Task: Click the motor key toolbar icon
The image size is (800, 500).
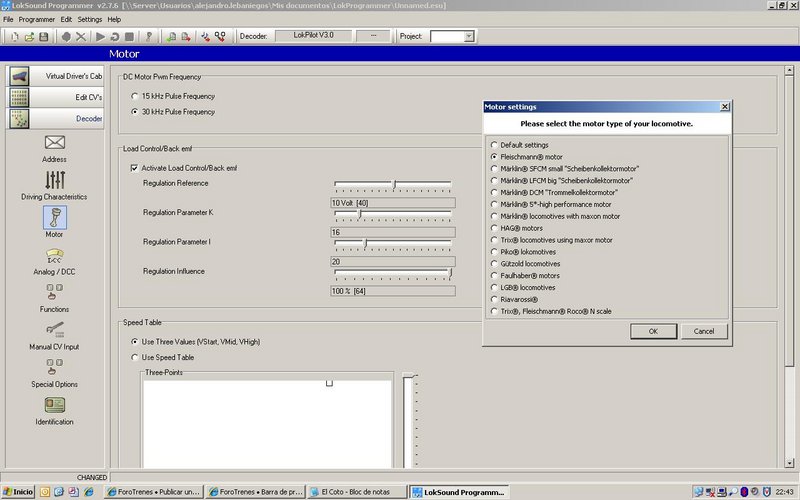Action: coord(149,37)
